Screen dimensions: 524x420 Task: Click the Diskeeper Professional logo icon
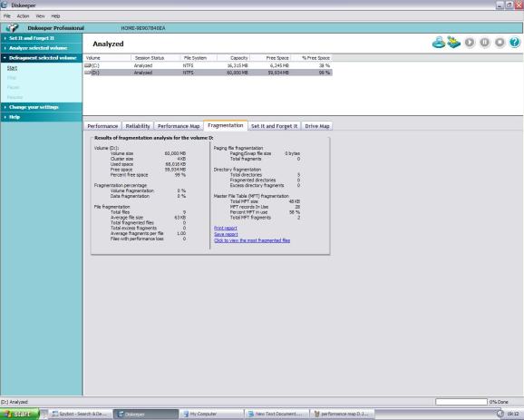click(12, 28)
